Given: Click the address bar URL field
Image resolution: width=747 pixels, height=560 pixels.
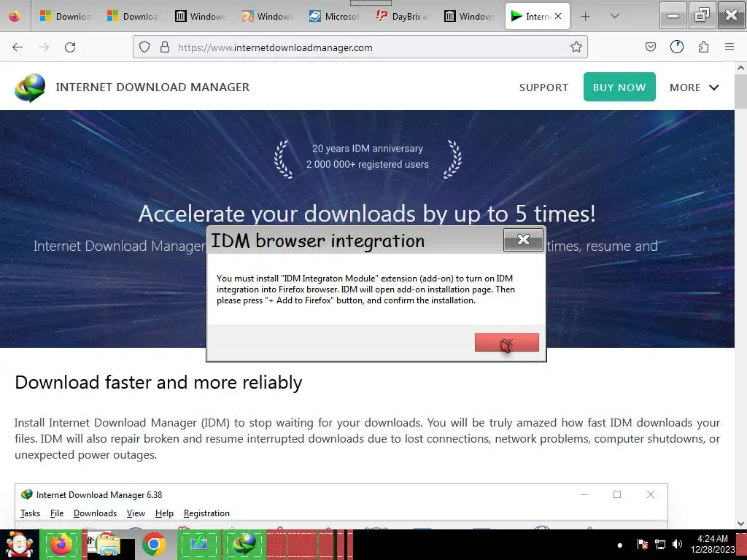Looking at the screenshot, I should click(x=360, y=47).
